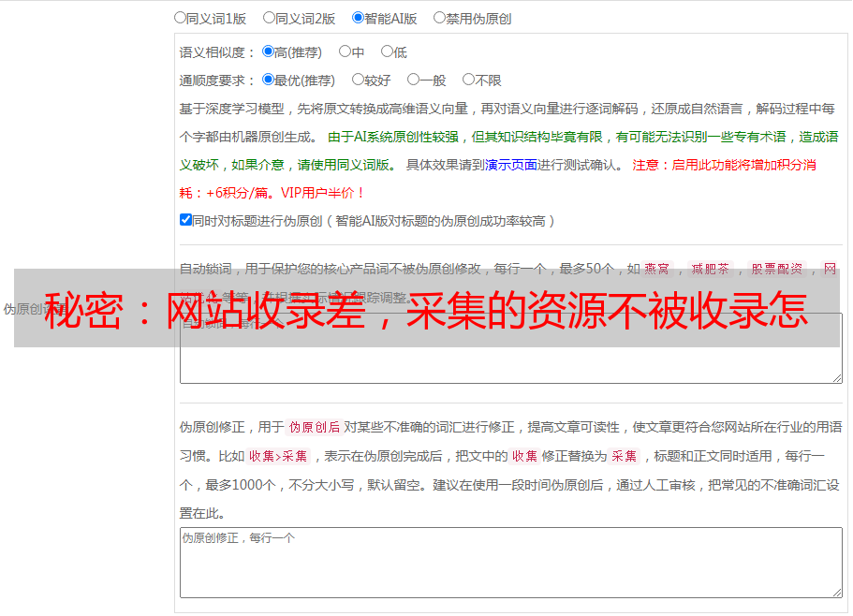Click the 通顺度要求 label

click(217, 81)
